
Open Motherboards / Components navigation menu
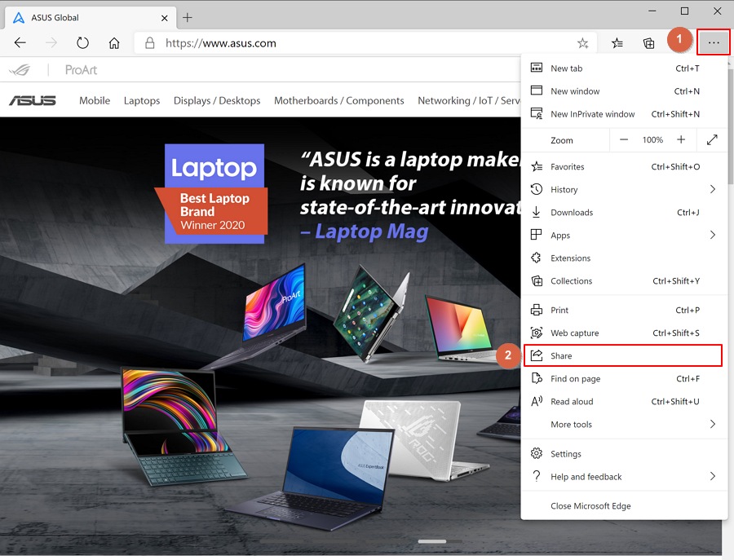pyautogui.click(x=339, y=100)
